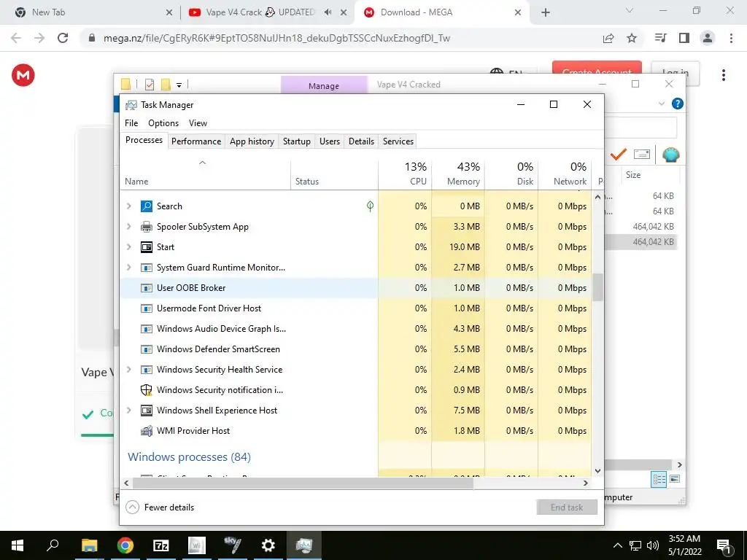The image size is (747, 560).
Task: Open MEGA page three-dot menu
Action: point(723,75)
